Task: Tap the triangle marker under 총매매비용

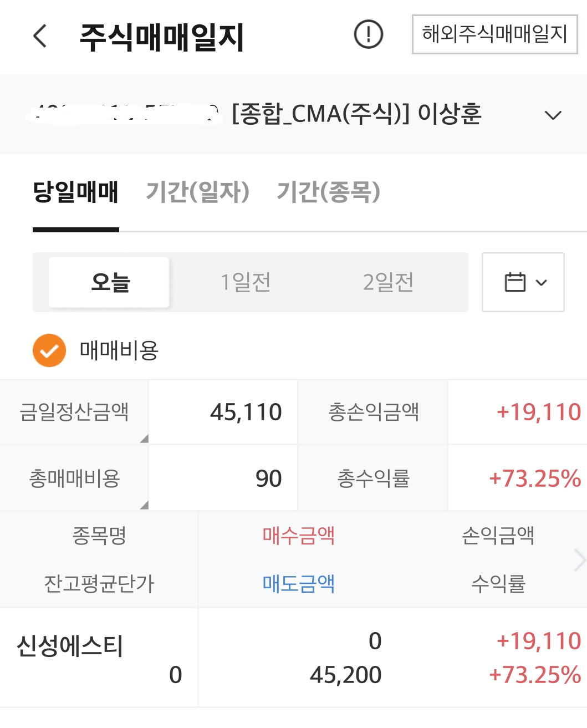Action: coord(144,505)
